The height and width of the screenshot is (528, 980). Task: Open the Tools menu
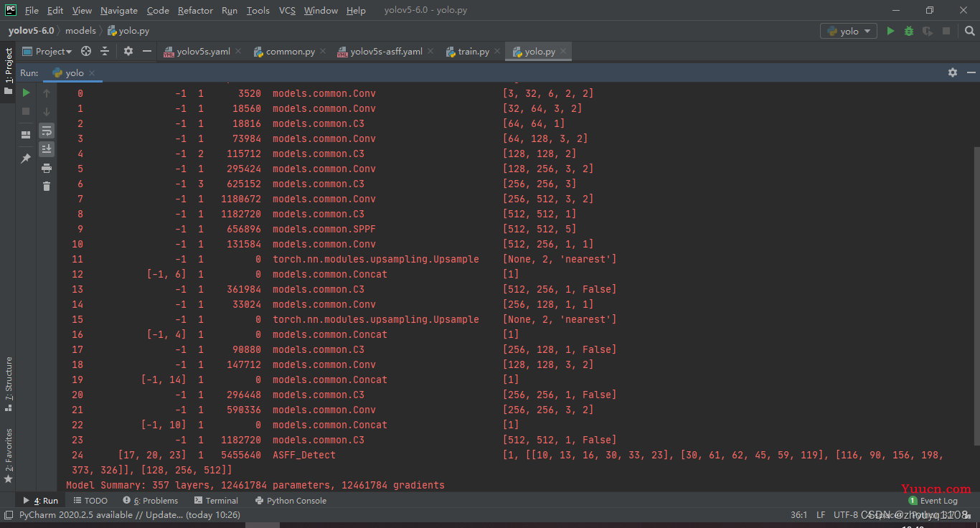pyautogui.click(x=258, y=11)
